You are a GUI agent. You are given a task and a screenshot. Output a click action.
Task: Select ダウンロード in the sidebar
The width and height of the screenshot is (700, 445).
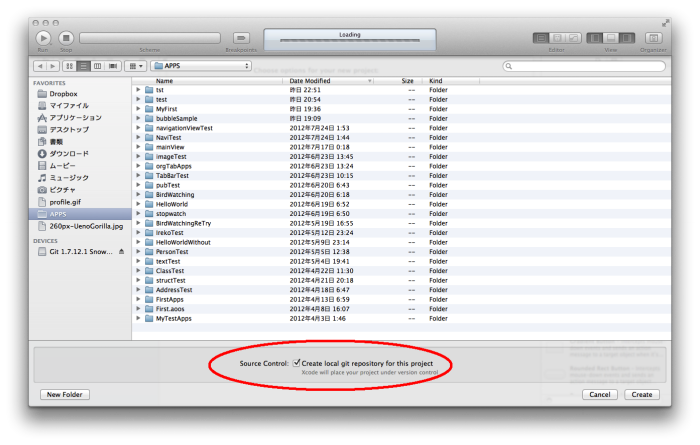tap(80, 154)
